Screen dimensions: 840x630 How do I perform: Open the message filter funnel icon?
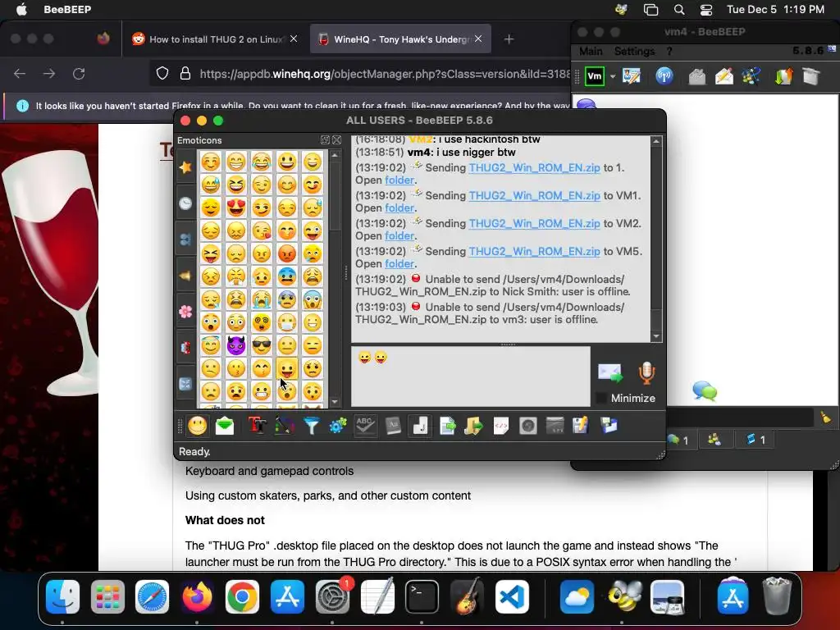point(311,426)
